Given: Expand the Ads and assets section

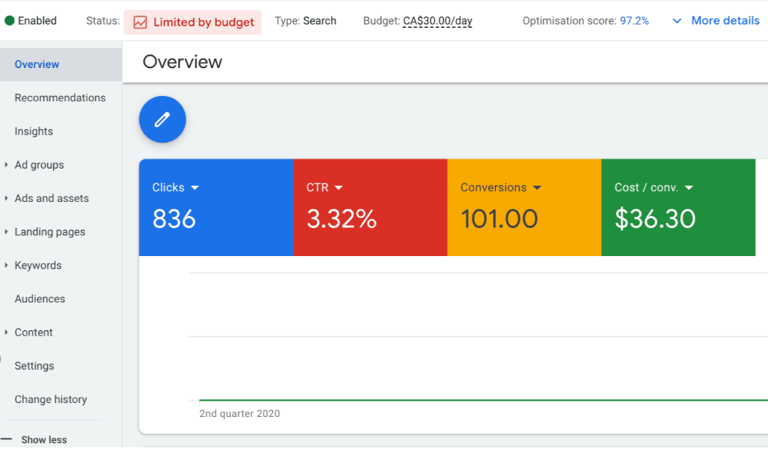Looking at the screenshot, I should [x=6, y=198].
